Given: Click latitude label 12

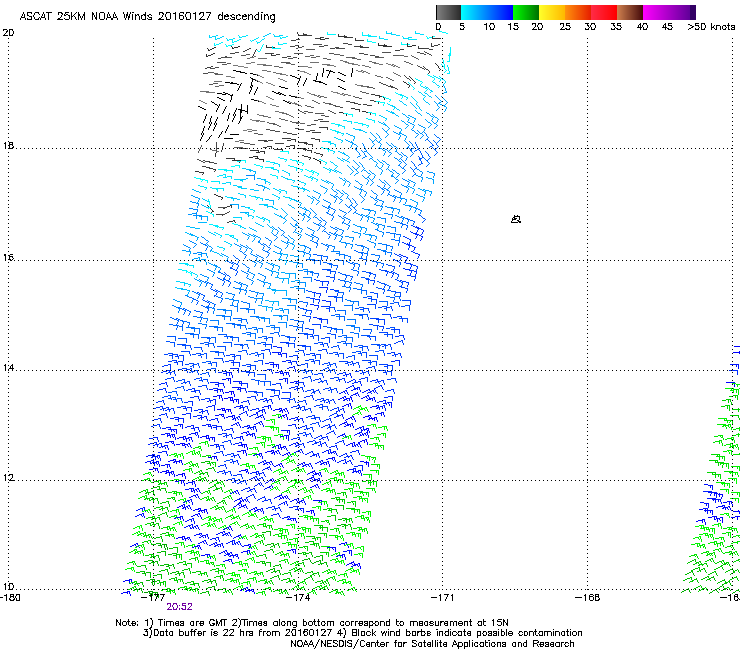Looking at the screenshot, I should pos(8,478).
